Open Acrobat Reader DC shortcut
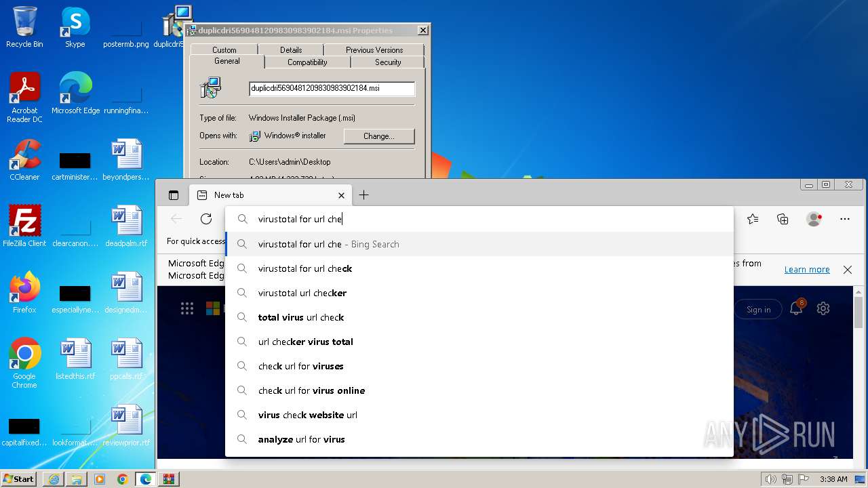 [x=24, y=97]
